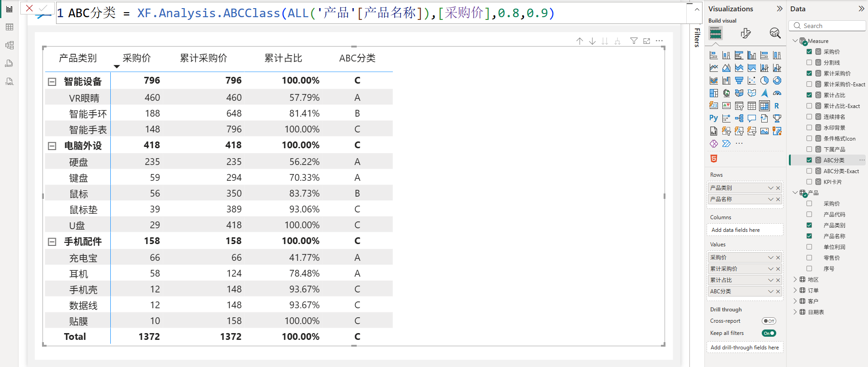Open the DAX query view in sidebar
The width and height of the screenshot is (868, 367).
click(9, 63)
